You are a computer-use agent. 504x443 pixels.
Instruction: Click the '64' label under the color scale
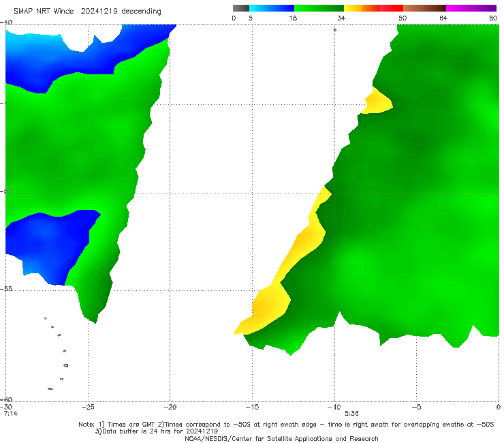point(443,18)
